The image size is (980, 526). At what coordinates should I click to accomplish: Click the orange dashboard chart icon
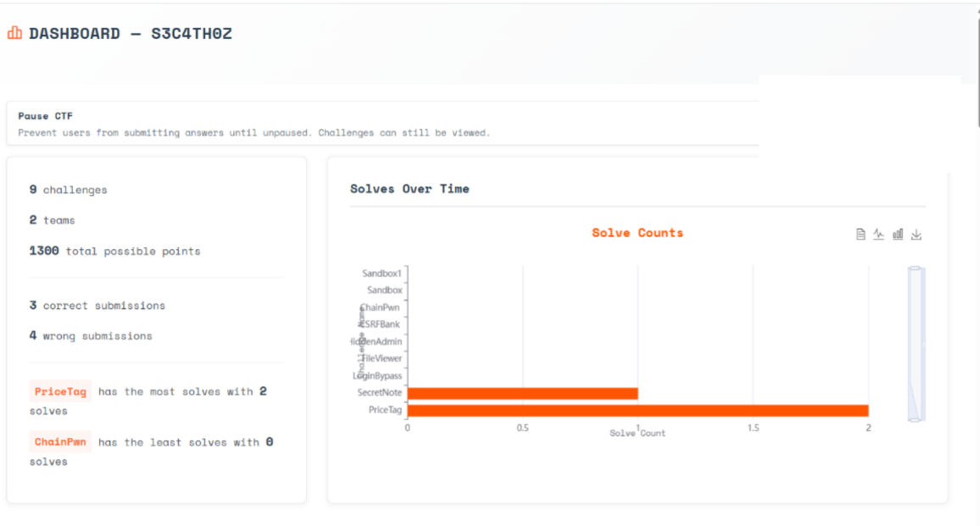point(14,32)
